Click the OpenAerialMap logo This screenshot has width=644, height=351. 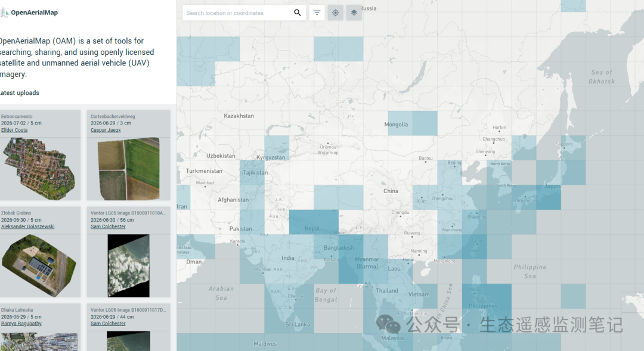[29, 13]
